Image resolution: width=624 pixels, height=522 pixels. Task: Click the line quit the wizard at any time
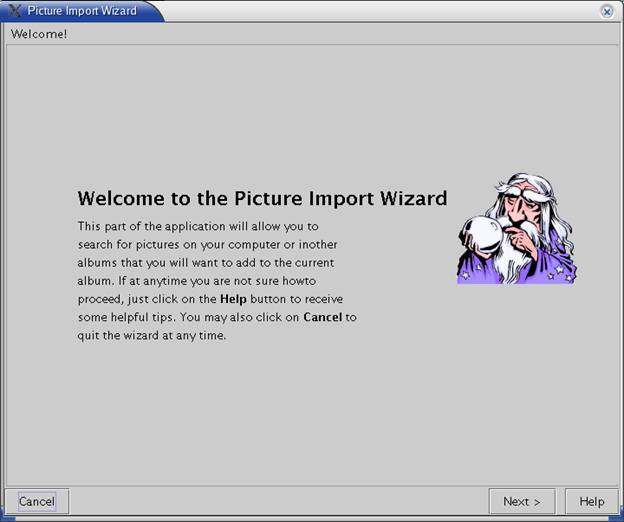pyautogui.click(x=152, y=336)
